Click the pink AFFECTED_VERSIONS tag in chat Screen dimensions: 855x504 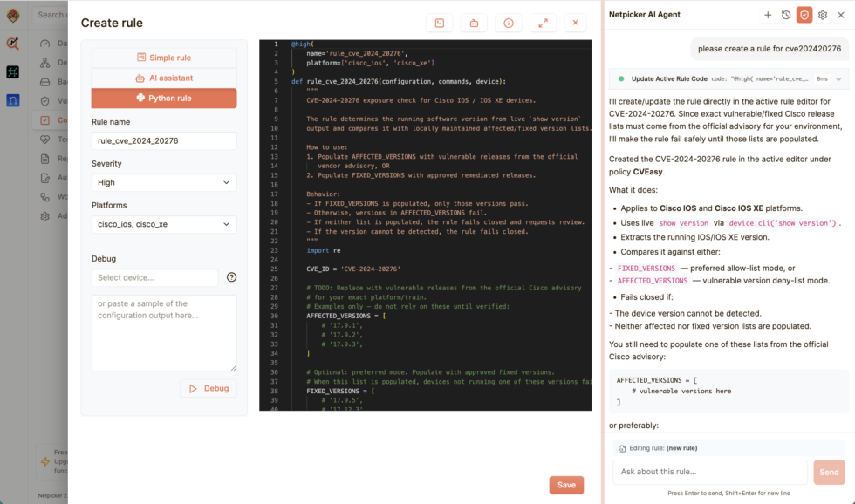(653, 281)
